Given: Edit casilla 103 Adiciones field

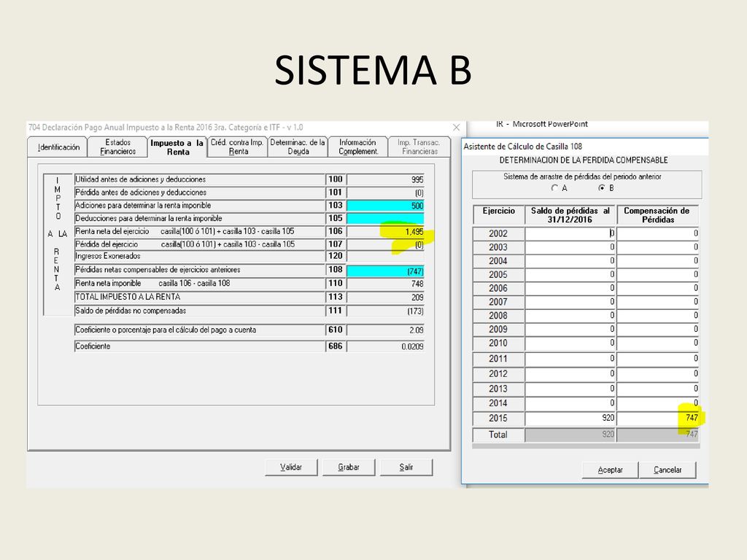Looking at the screenshot, I should pos(385,206).
